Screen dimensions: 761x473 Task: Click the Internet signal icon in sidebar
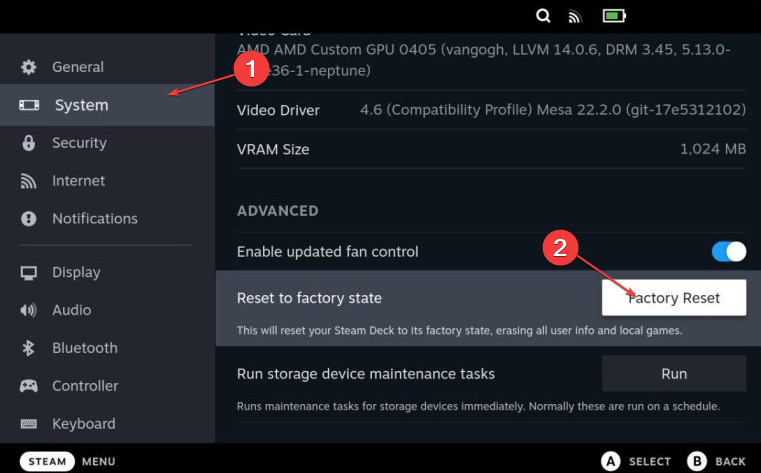(x=28, y=181)
